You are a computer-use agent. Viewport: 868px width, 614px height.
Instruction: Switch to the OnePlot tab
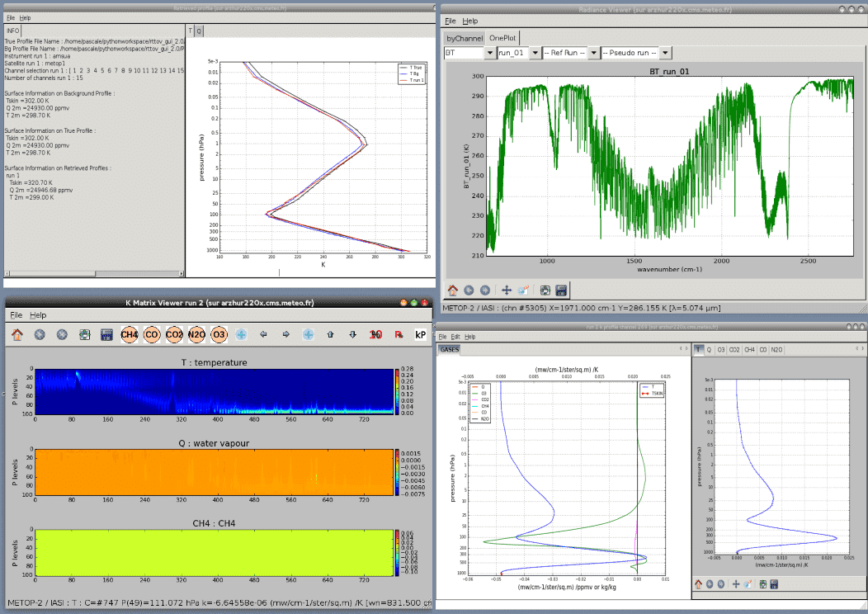point(502,38)
